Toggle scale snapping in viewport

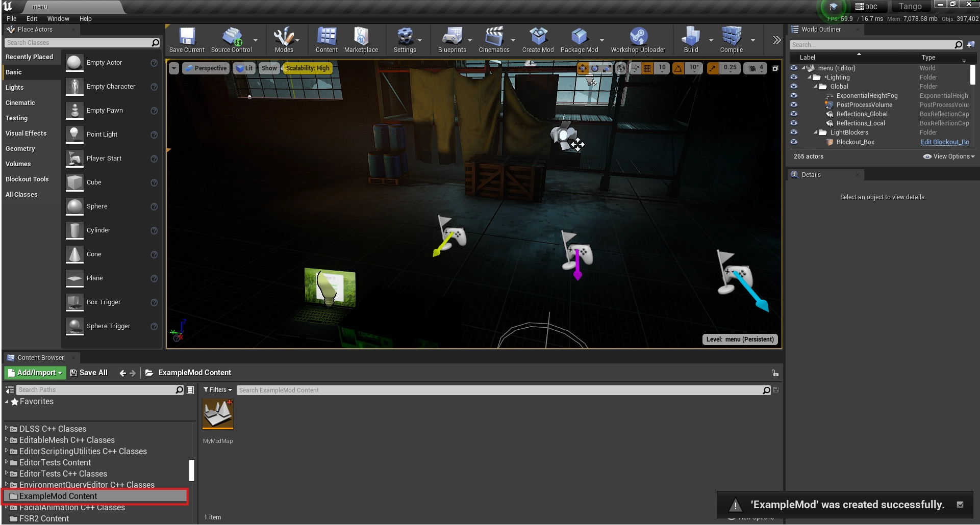coord(713,68)
